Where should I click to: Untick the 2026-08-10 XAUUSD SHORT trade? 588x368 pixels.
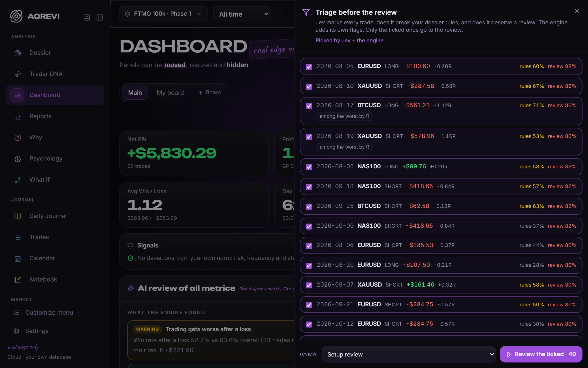(309, 86)
